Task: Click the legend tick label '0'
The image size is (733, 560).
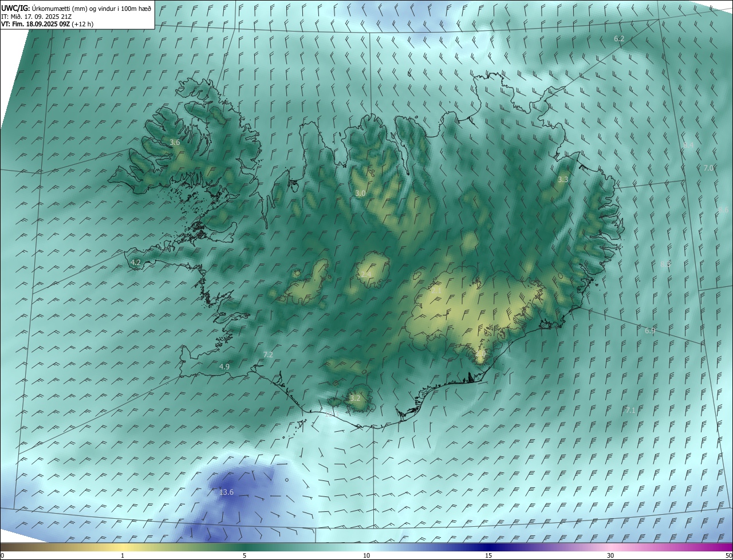Action: click(2, 555)
